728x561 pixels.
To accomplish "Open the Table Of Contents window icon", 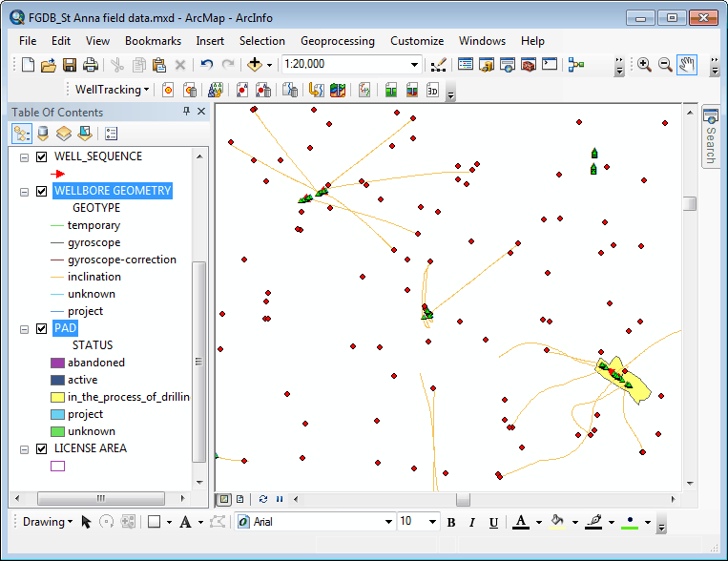I will pyautogui.click(x=466, y=65).
